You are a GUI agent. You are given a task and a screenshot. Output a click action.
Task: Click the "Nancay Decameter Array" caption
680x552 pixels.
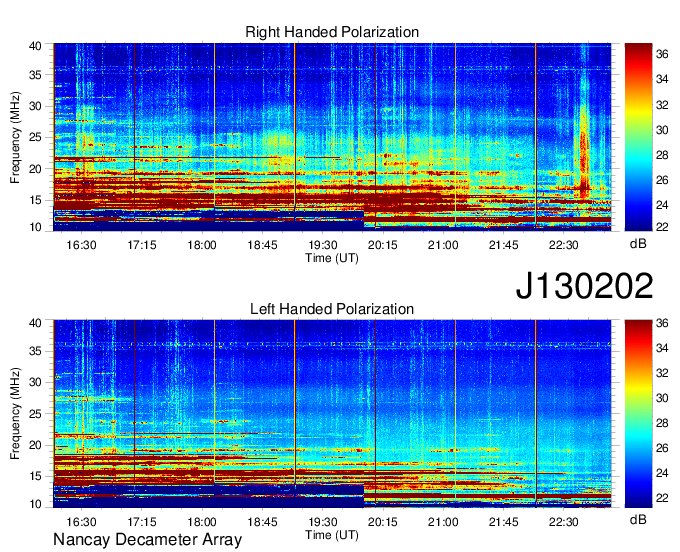click(x=147, y=540)
